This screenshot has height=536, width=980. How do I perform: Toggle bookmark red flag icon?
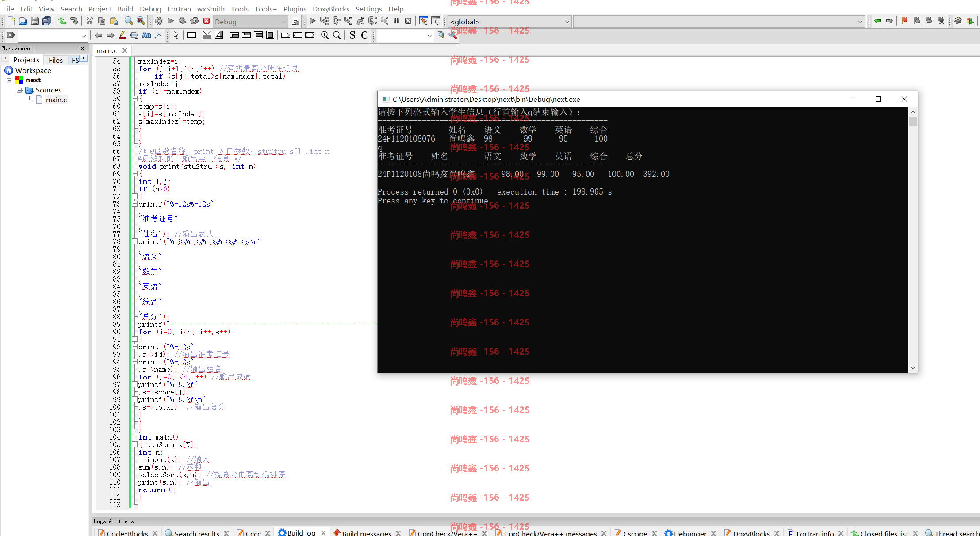(x=904, y=21)
